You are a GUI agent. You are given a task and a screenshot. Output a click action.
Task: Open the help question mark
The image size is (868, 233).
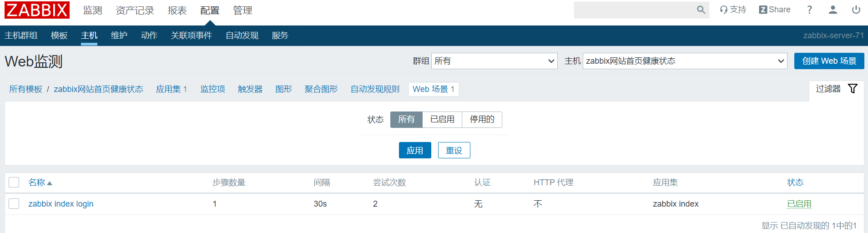point(809,10)
